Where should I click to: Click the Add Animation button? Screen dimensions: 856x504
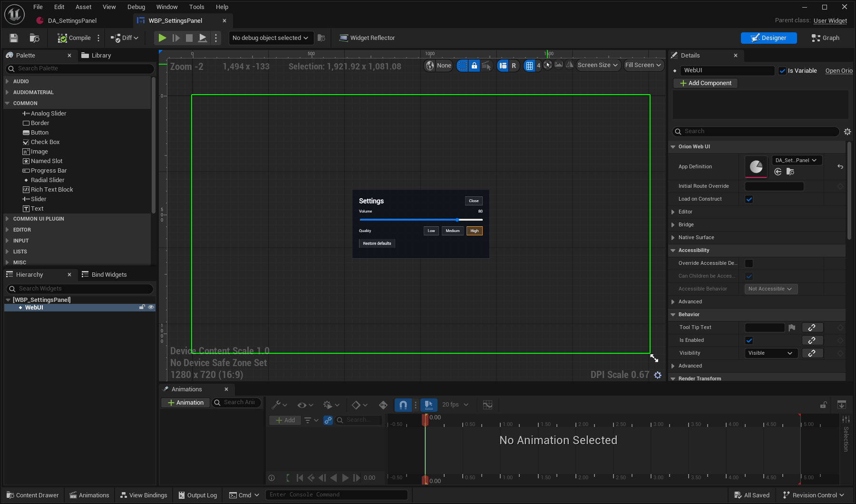[x=185, y=403]
